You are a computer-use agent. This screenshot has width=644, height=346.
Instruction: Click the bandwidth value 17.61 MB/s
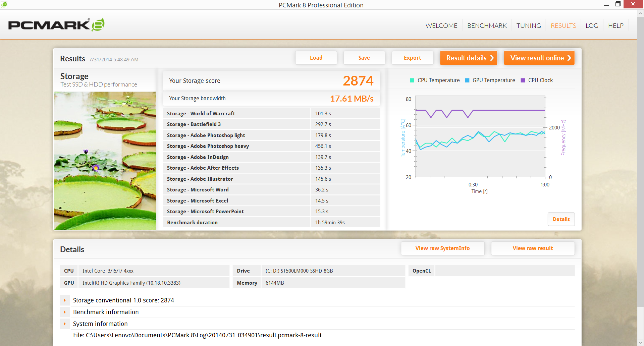point(352,99)
